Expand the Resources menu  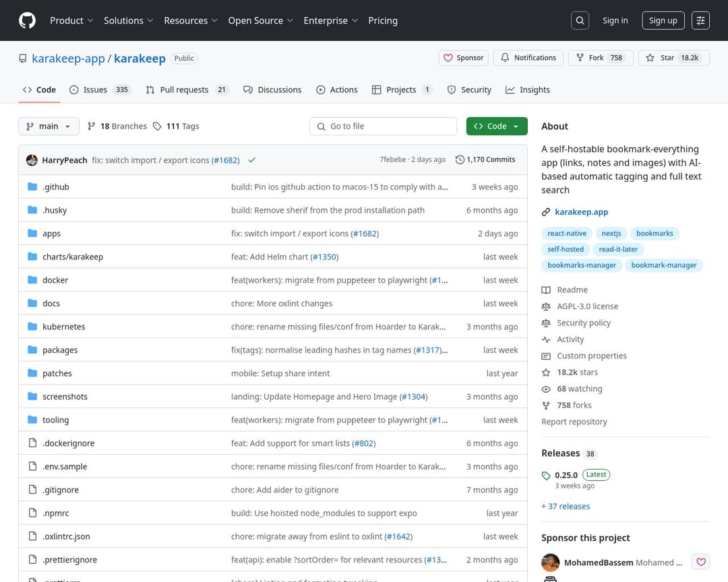point(190,20)
